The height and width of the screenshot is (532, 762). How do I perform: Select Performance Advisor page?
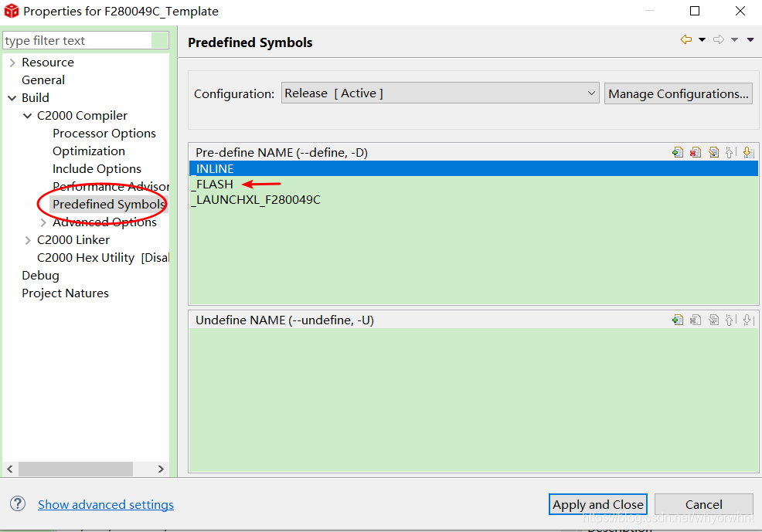click(x=111, y=186)
